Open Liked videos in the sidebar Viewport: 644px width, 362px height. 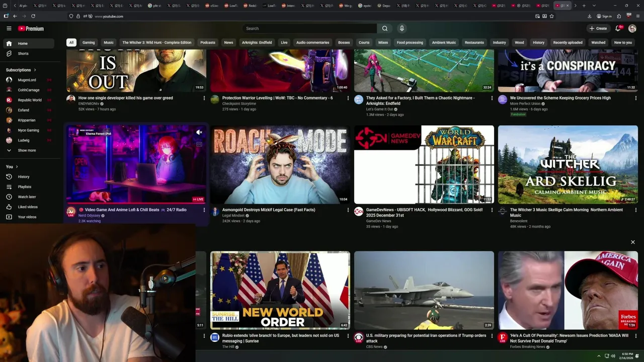point(28,207)
